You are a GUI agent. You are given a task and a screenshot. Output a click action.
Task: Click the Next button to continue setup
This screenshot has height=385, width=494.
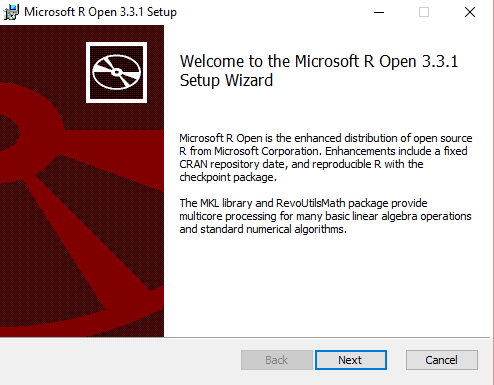coord(351,360)
